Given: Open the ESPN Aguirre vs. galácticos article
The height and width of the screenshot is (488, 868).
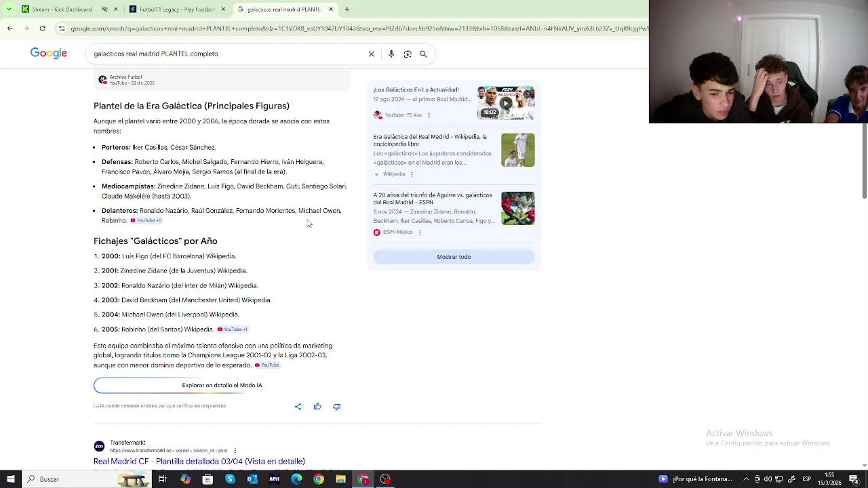Looking at the screenshot, I should [x=433, y=199].
